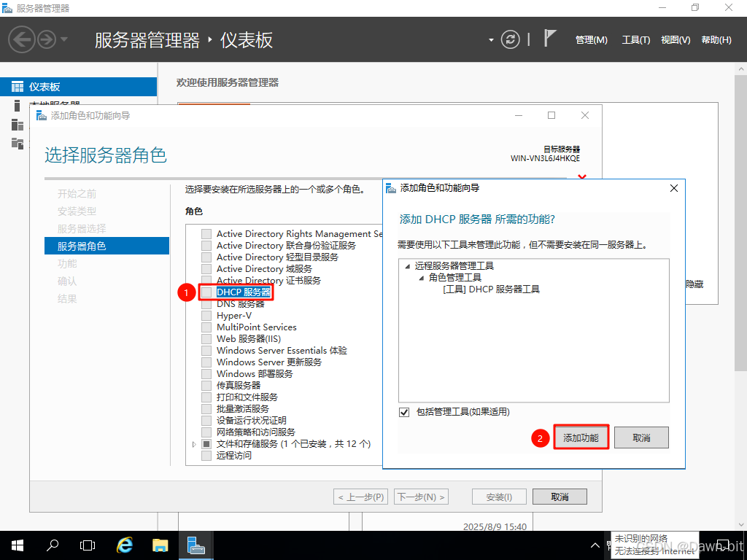Screen dimensions: 747x560
Task: Select 仪表板 in the left sidebar
Action: coord(79,87)
